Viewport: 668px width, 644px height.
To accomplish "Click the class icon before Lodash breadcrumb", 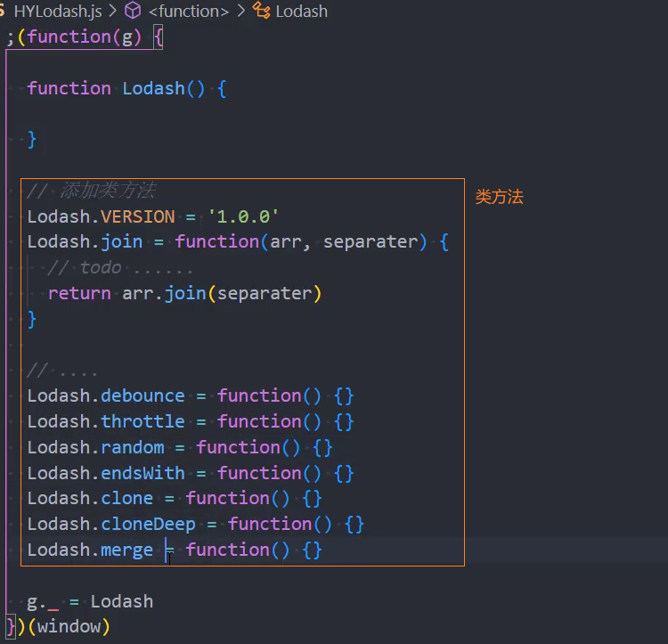I will pos(262,12).
